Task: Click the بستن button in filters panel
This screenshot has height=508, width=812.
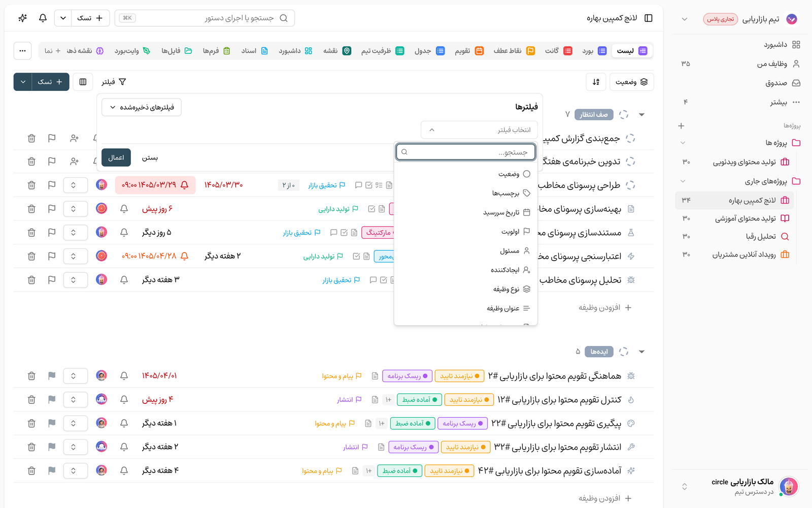Action: pos(150,157)
